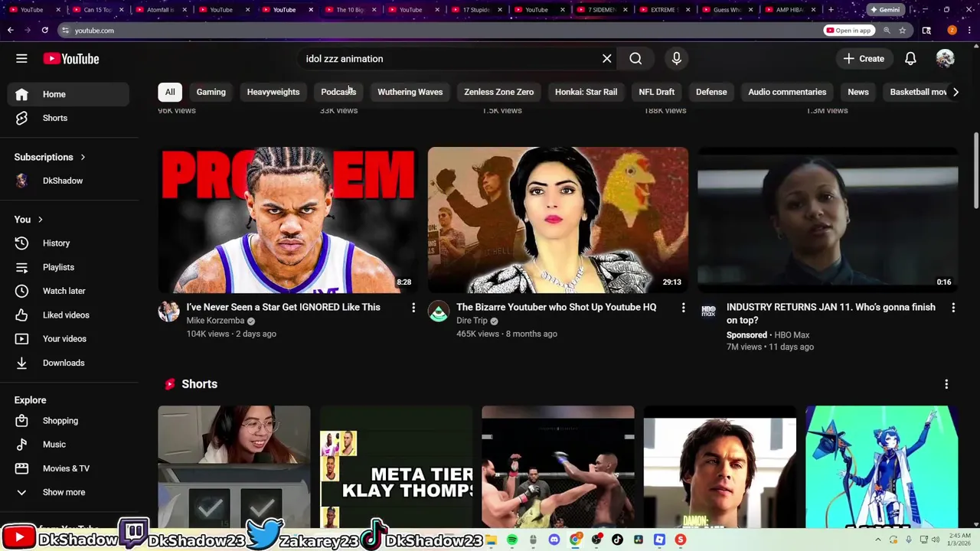The image size is (980, 551).
Task: Select the Podcasts filter chip
Action: click(338, 92)
